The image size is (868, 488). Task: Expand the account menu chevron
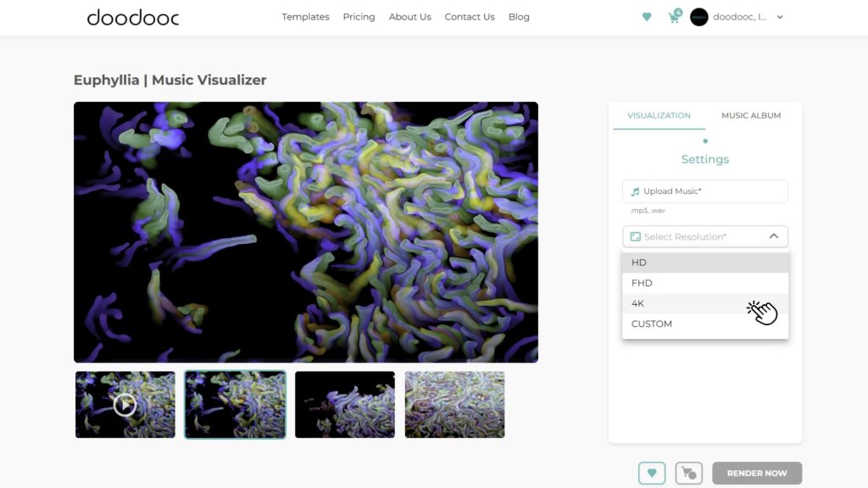click(x=780, y=17)
